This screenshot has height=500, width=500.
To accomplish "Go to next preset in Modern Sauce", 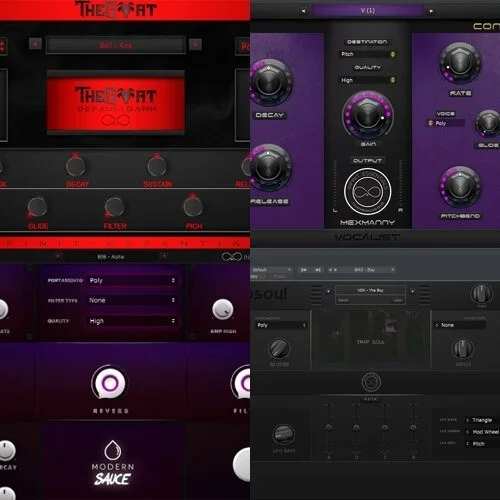I will [164, 256].
